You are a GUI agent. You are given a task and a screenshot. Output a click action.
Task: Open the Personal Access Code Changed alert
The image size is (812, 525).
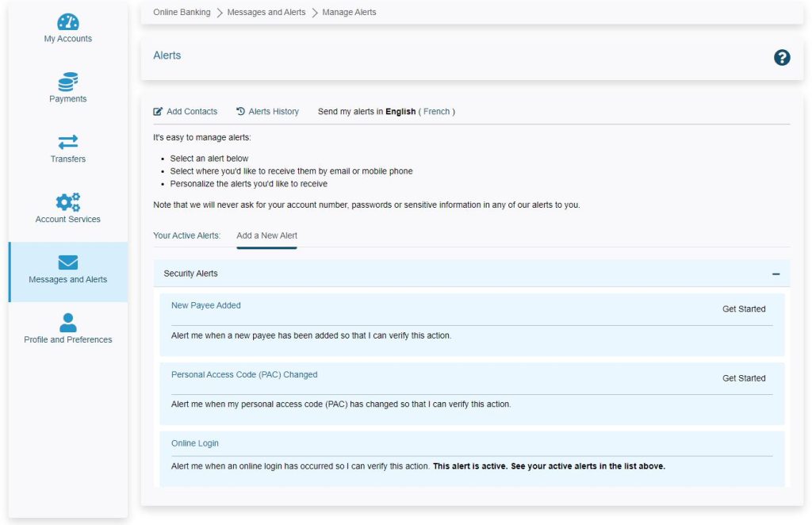[x=245, y=374]
